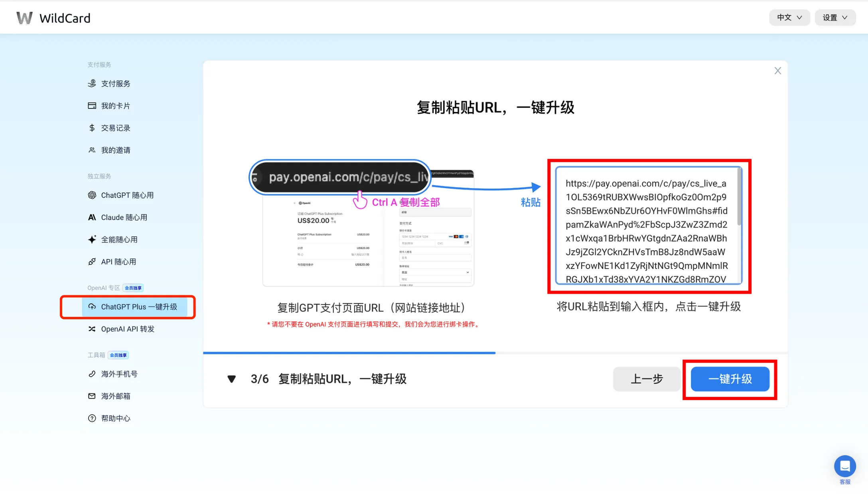
Task: Click the 会员独享 badge beside OpenAI 专区
Action: 133,288
